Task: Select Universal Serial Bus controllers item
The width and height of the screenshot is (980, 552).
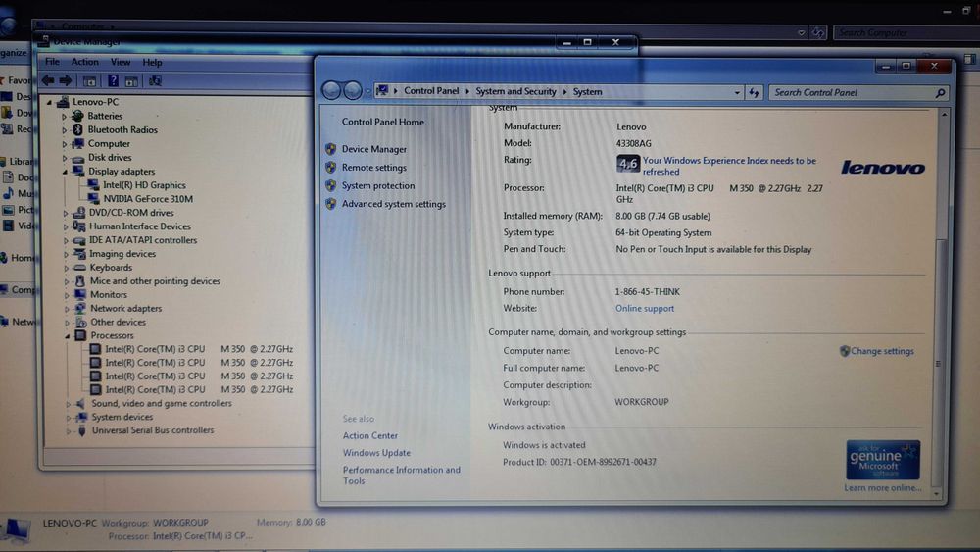Action: 153,430
